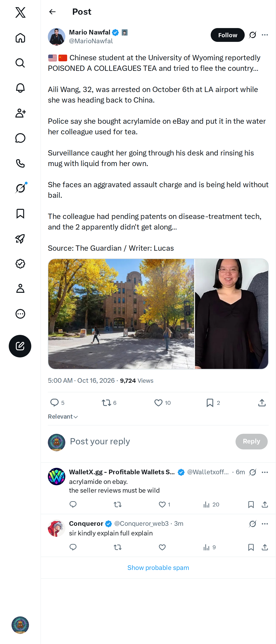Viewport: 276px width, 644px height.
Task: Open more options for Mario Nawfal's post
Action: pyautogui.click(x=265, y=35)
